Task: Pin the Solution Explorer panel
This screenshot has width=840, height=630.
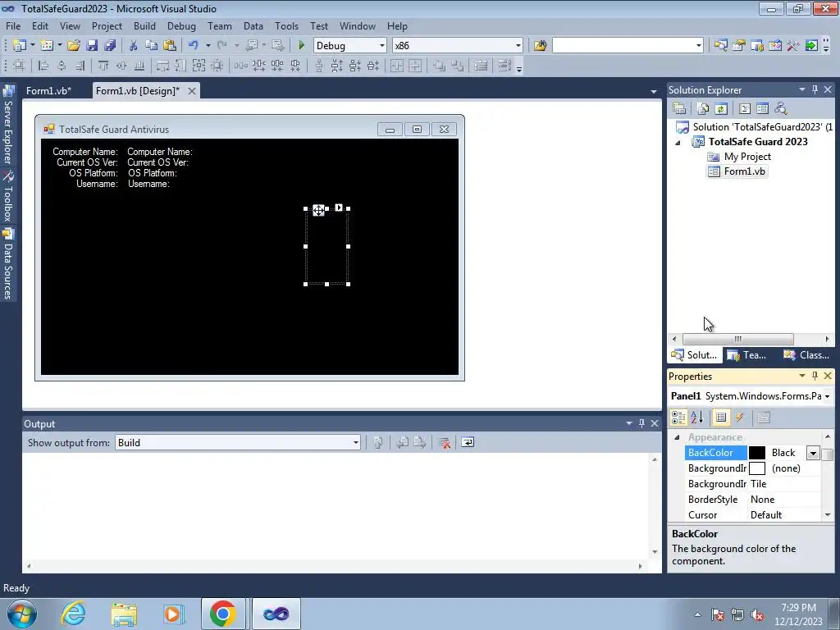Action: pyautogui.click(x=815, y=89)
